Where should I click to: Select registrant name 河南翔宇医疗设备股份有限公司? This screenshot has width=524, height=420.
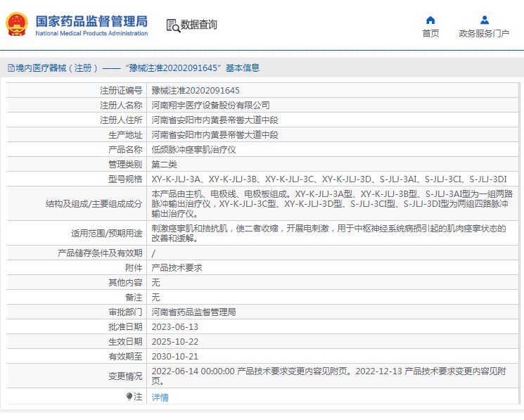click(x=210, y=106)
